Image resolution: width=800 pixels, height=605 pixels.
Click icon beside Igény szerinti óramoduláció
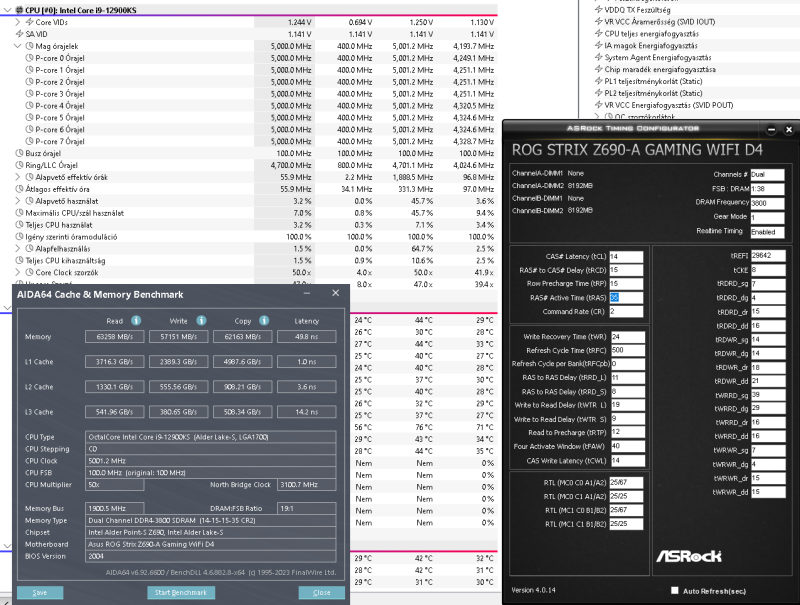point(19,237)
